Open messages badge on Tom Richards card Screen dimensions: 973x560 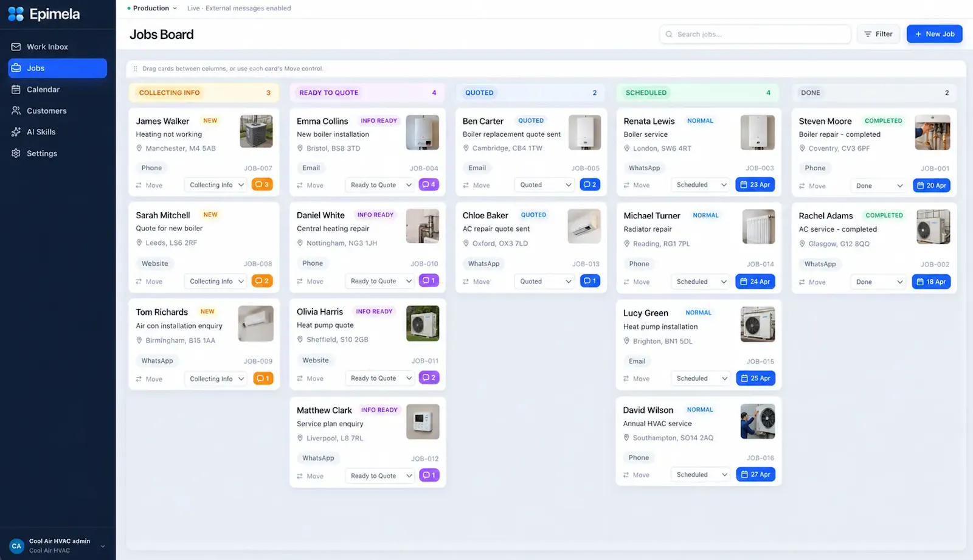(x=263, y=378)
